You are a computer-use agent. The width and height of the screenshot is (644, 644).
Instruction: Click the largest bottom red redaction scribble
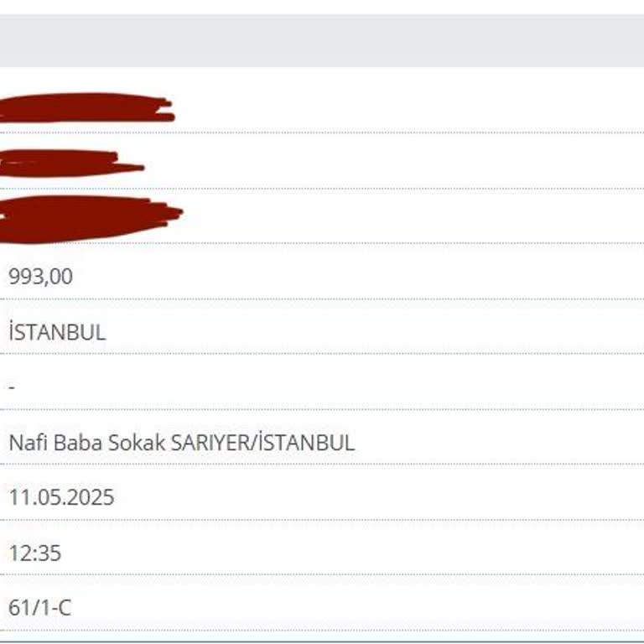pos(91,219)
